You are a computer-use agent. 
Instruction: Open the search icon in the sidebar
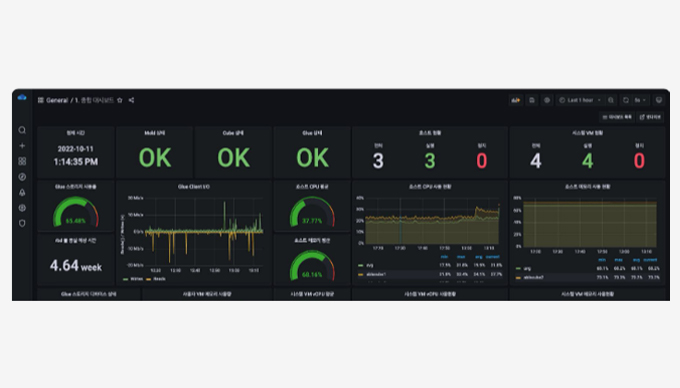[x=22, y=130]
